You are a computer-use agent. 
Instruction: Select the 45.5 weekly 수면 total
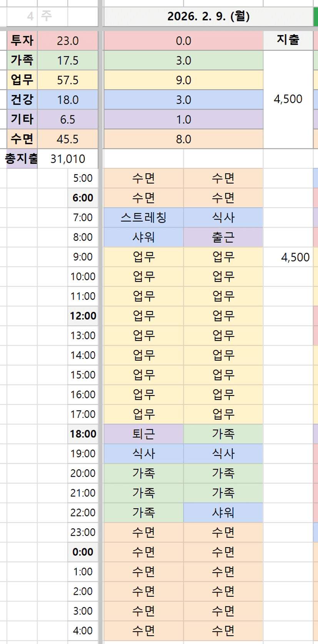coord(68,139)
